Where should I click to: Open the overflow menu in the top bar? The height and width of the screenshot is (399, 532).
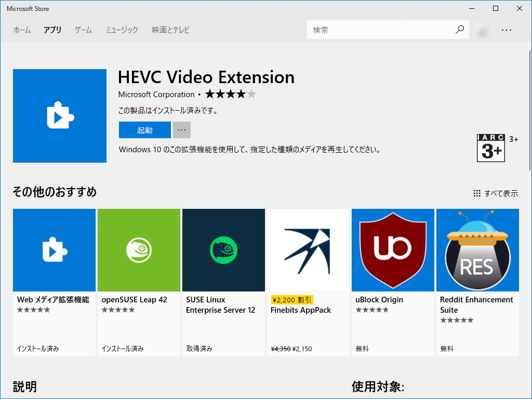click(507, 30)
